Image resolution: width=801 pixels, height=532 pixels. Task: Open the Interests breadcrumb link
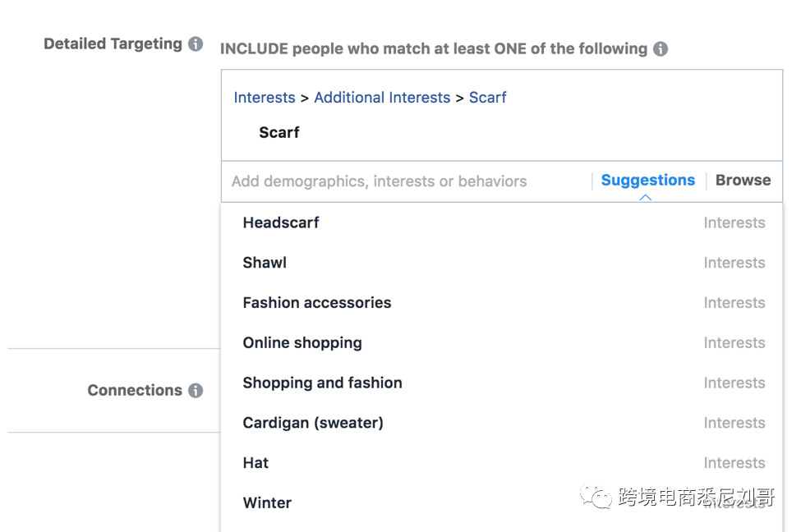click(x=264, y=98)
